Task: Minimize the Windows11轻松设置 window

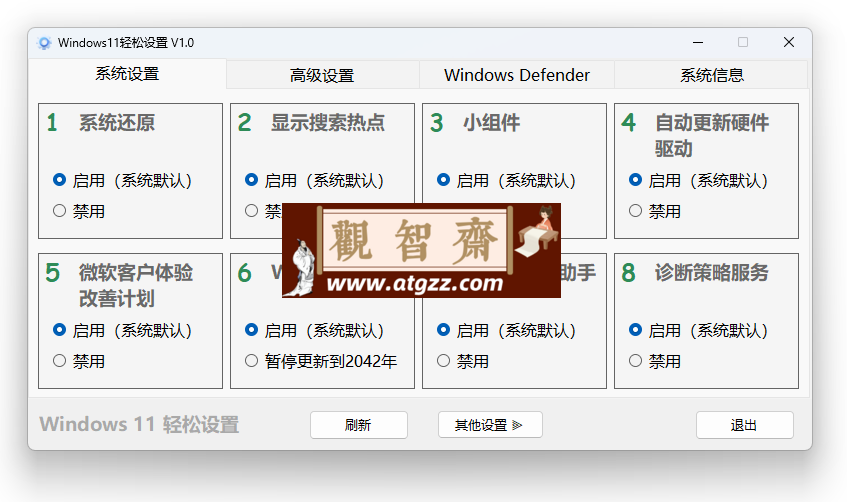Action: tap(698, 42)
